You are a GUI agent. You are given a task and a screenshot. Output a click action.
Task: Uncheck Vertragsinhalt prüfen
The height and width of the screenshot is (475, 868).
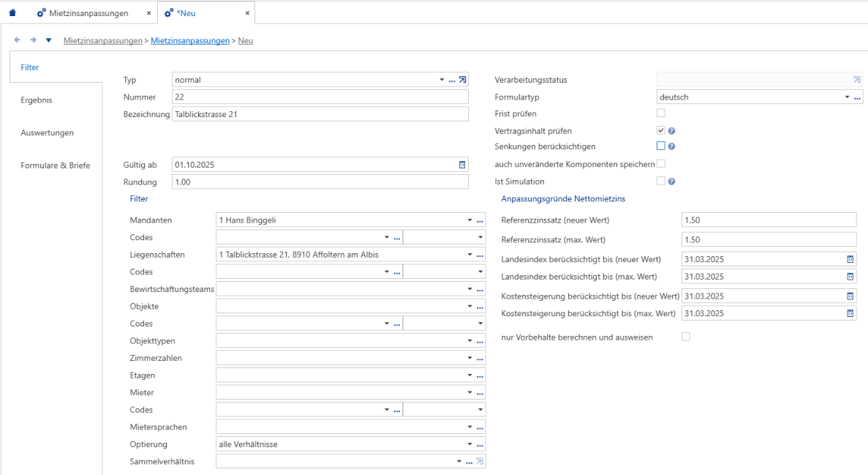[661, 130]
